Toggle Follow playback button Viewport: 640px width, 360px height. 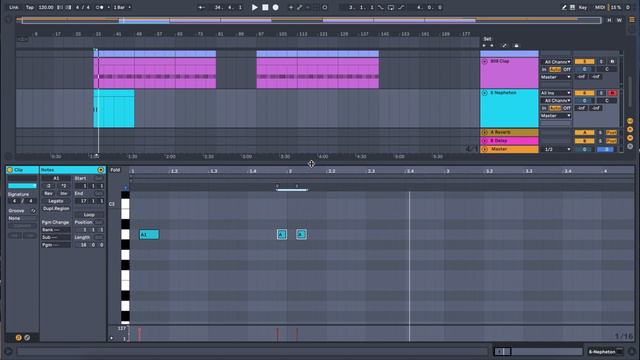(202, 7)
